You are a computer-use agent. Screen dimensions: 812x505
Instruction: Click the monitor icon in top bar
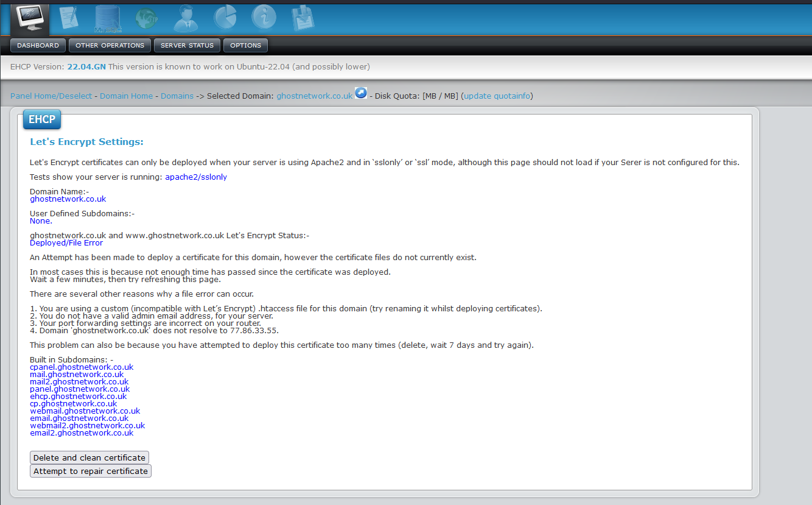[30, 18]
